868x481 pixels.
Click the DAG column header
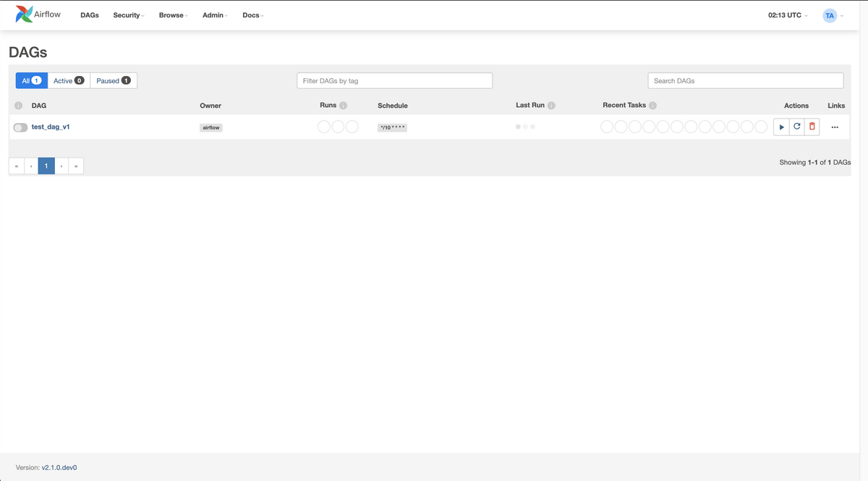pos(39,106)
